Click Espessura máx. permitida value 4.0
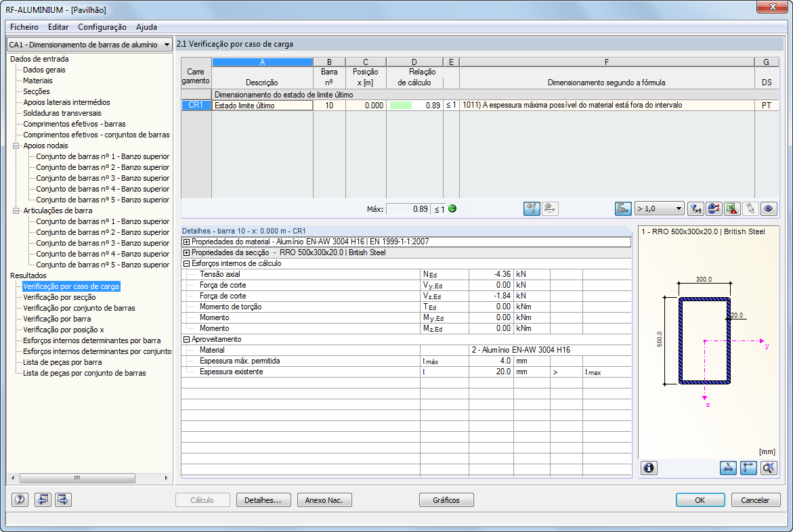This screenshot has width=793, height=532. coord(491,361)
